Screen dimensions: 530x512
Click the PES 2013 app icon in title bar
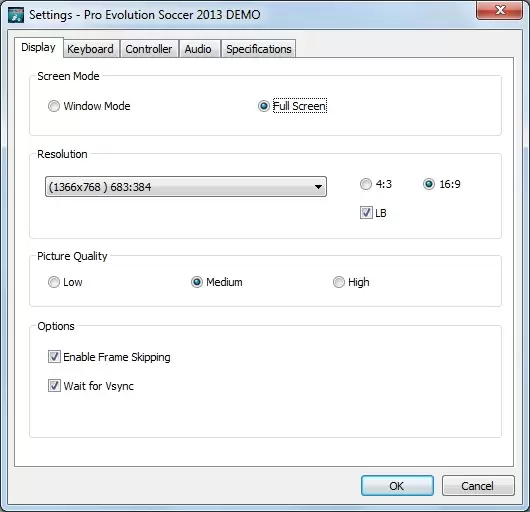click(16, 15)
